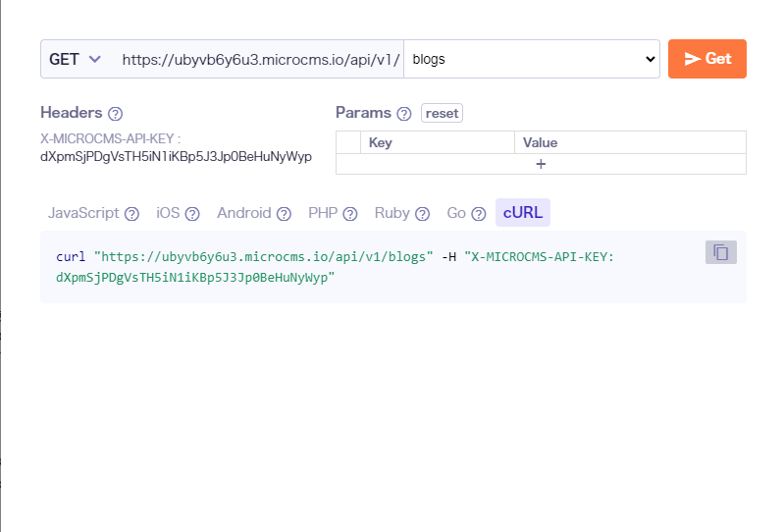Switch to the Go code tab
Screen dimensions: 784x532
456,213
